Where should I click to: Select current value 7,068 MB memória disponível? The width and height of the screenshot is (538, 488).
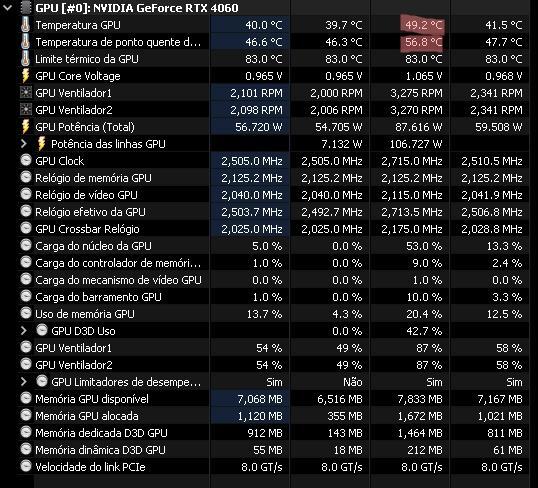[x=259, y=399]
